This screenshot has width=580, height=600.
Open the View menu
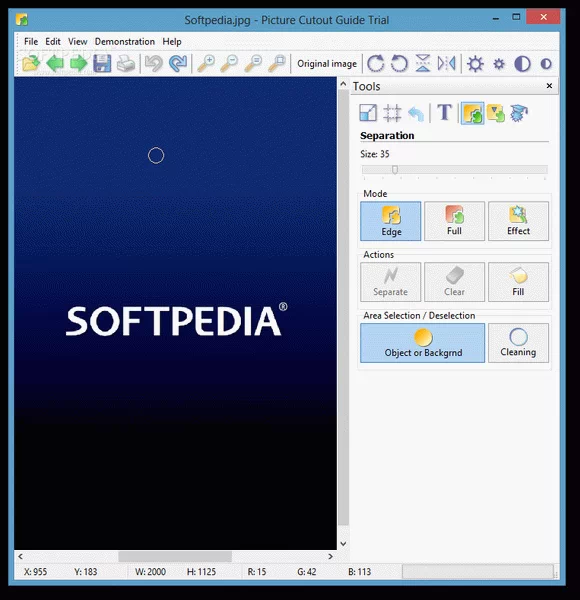point(78,41)
